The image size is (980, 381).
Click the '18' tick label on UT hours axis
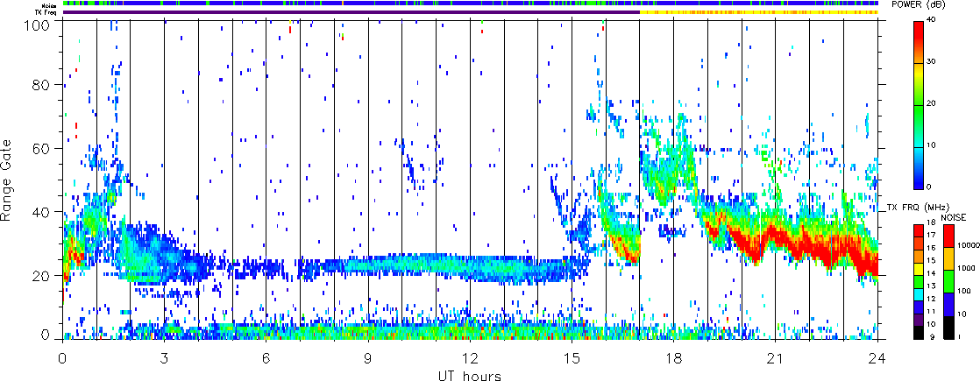click(x=674, y=358)
